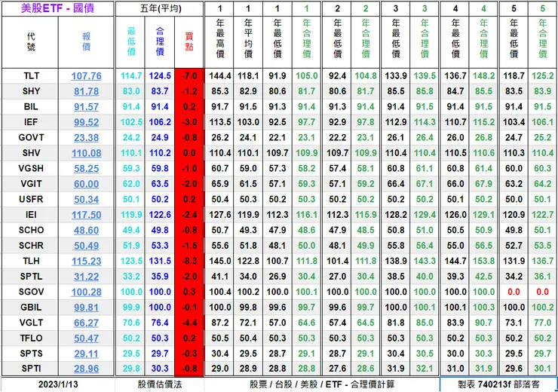The width and height of the screenshot is (558, 392).
Task: Open the VGLT price link 66.27
Action: tap(86, 323)
